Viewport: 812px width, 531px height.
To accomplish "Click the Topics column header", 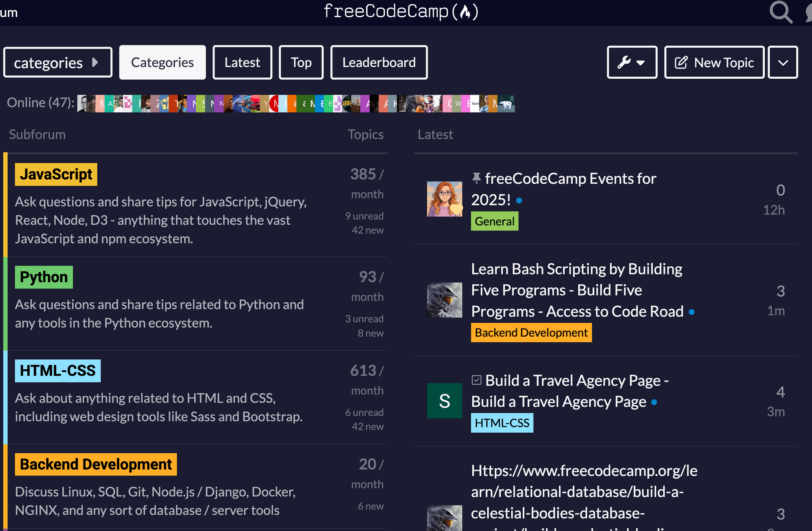I will (365, 135).
